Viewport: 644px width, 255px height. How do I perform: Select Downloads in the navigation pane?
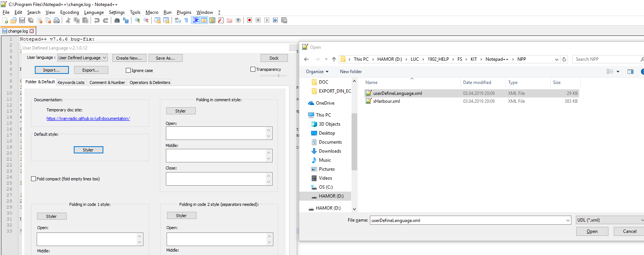point(330,151)
